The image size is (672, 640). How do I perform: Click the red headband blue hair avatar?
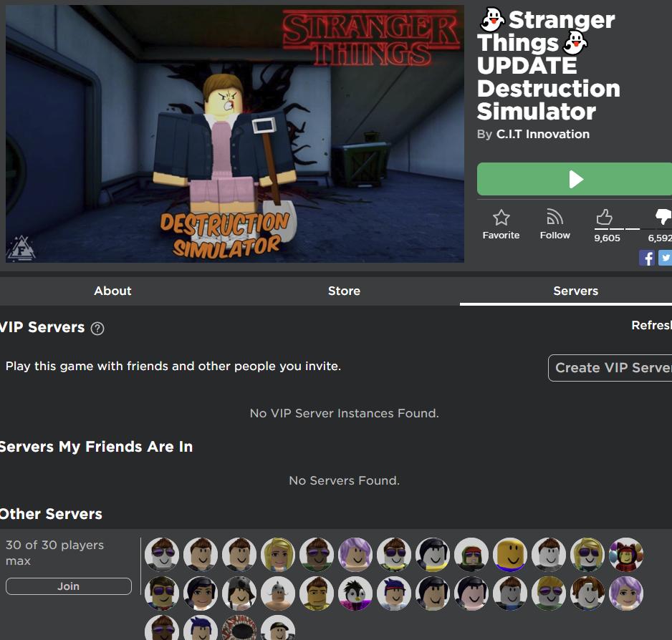coord(394,593)
